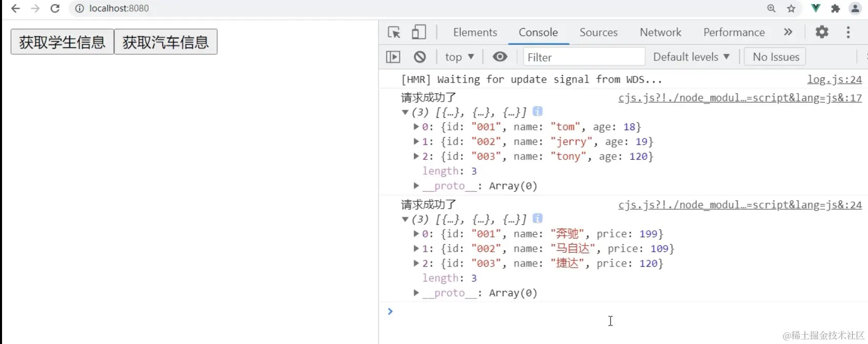This screenshot has width=868, height=344.
Task: Open the extensions puzzle icon
Action: [x=835, y=8]
